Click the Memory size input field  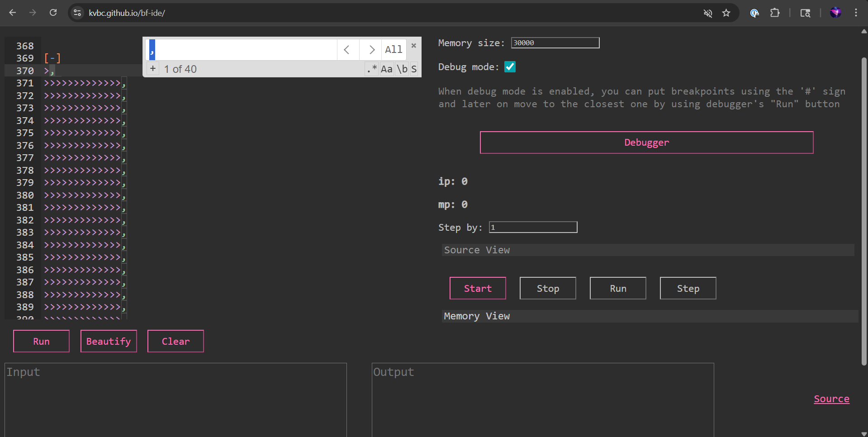[555, 42]
